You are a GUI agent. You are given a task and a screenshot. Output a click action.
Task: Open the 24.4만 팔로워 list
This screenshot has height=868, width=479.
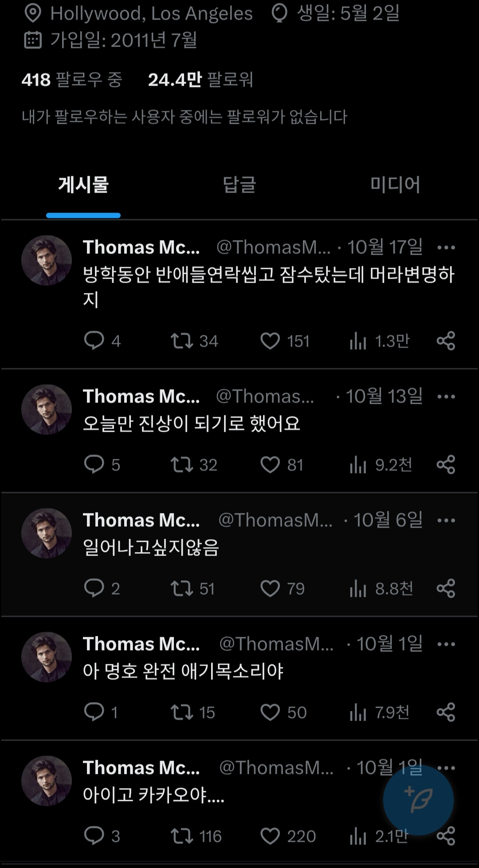[200, 80]
